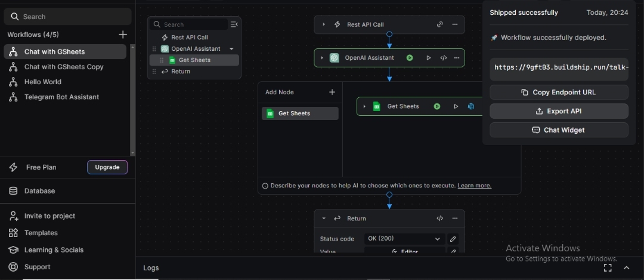Viewport: 644px width, 280px height.
Task: Open the three-dot menu on Rest API Call
Action: (x=455, y=24)
